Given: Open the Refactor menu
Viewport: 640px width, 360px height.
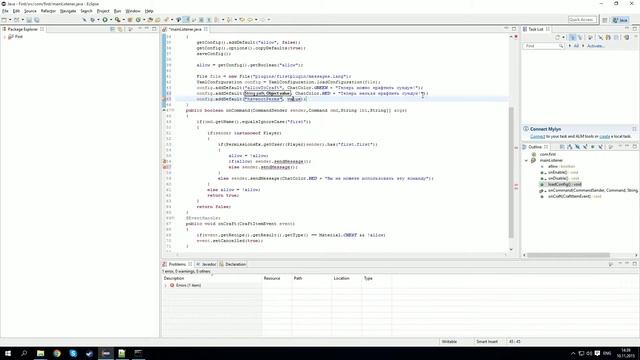Looking at the screenshot, I should click(x=48, y=11).
